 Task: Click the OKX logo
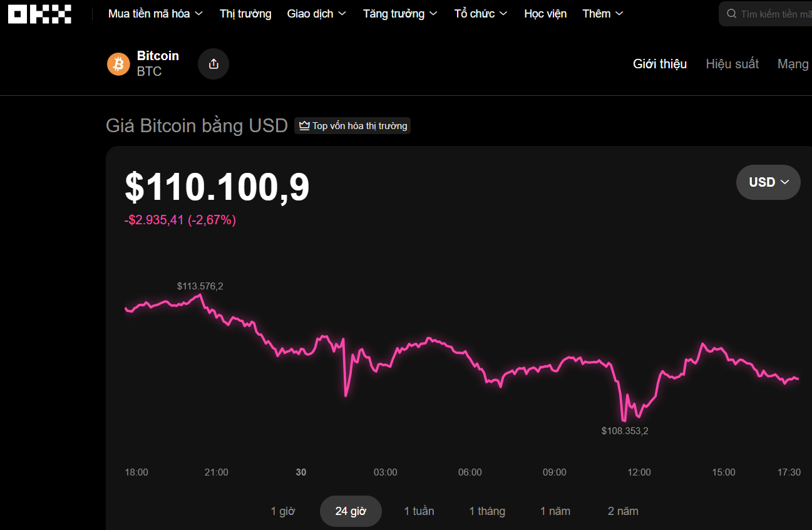pos(39,14)
